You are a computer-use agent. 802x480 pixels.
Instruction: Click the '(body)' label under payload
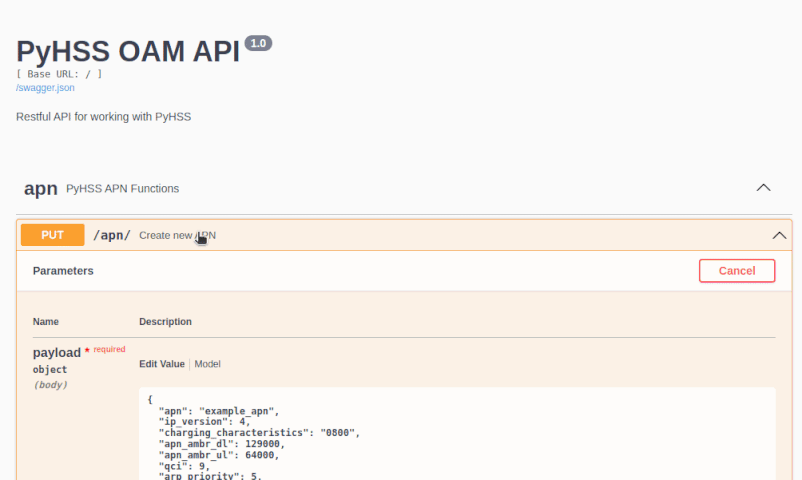coord(50,385)
